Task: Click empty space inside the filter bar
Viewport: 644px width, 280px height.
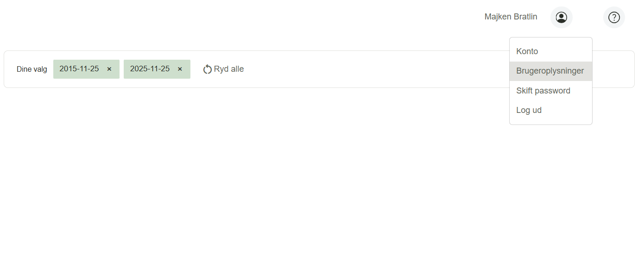Action: click(371, 69)
